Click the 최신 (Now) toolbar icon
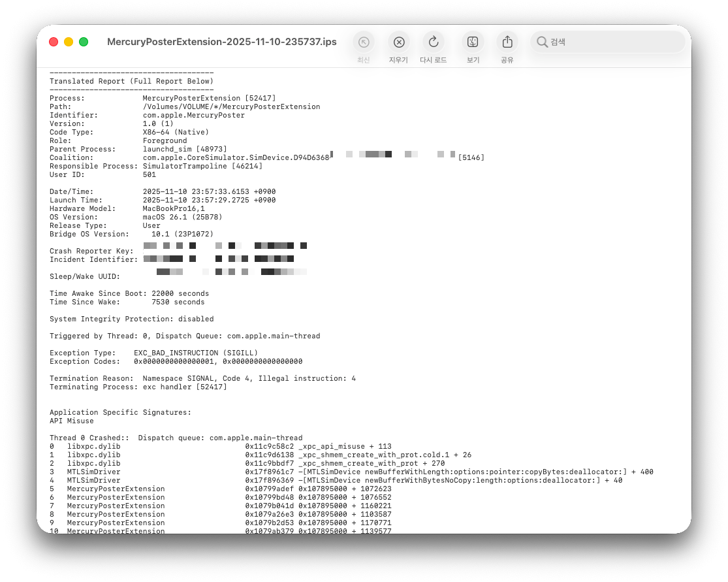This screenshot has width=728, height=582. pos(364,42)
